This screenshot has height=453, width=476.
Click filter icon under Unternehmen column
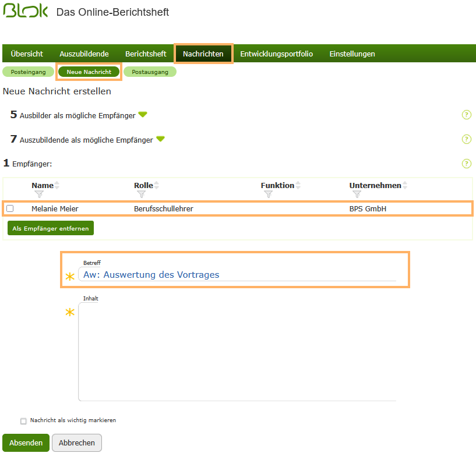coord(357,194)
